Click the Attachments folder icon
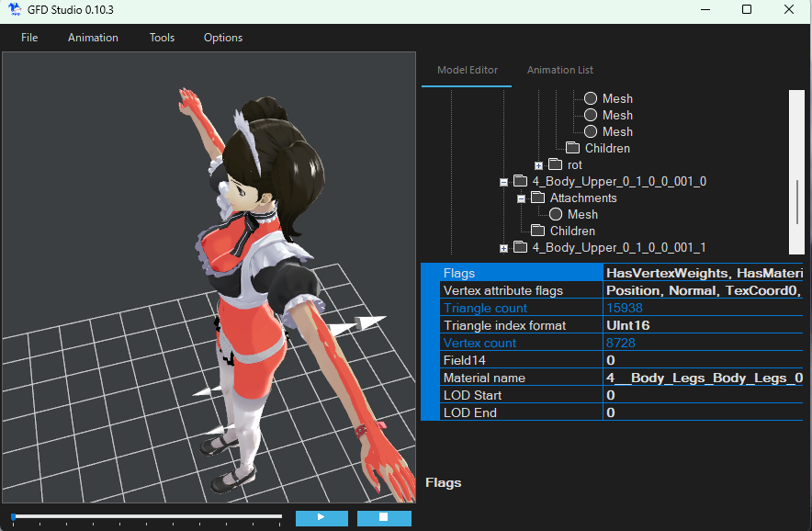 [x=537, y=198]
